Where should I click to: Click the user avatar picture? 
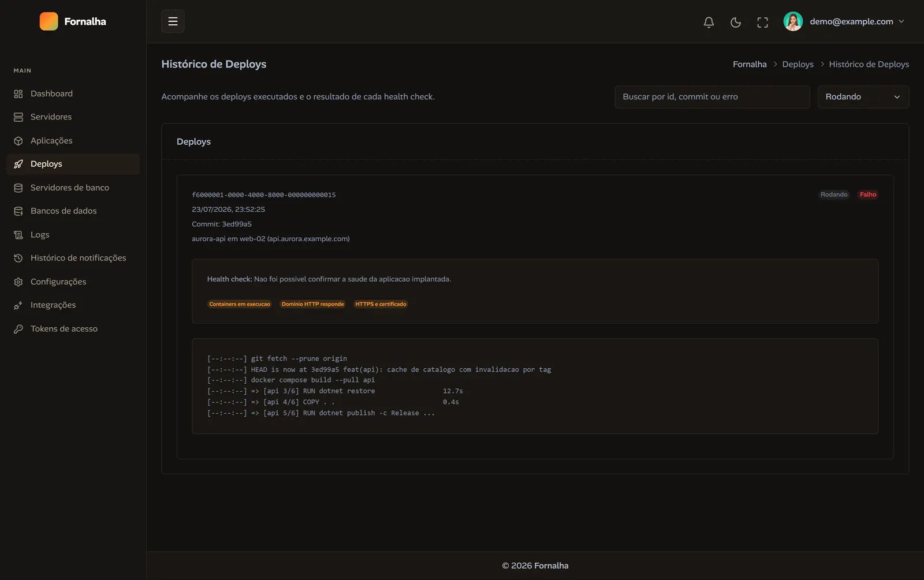[x=793, y=21]
